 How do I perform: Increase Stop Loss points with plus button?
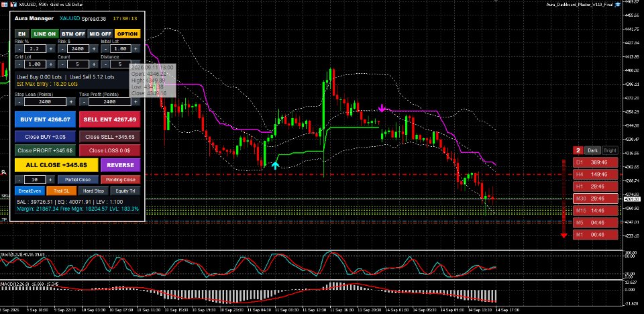pyautogui.click(x=71, y=101)
